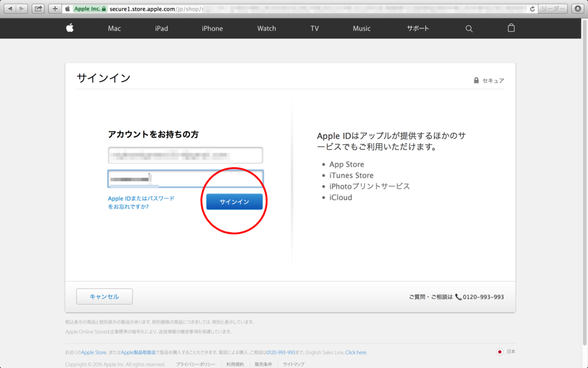588x368 pixels.
Task: Click the URL address bar text
Action: [x=156, y=9]
